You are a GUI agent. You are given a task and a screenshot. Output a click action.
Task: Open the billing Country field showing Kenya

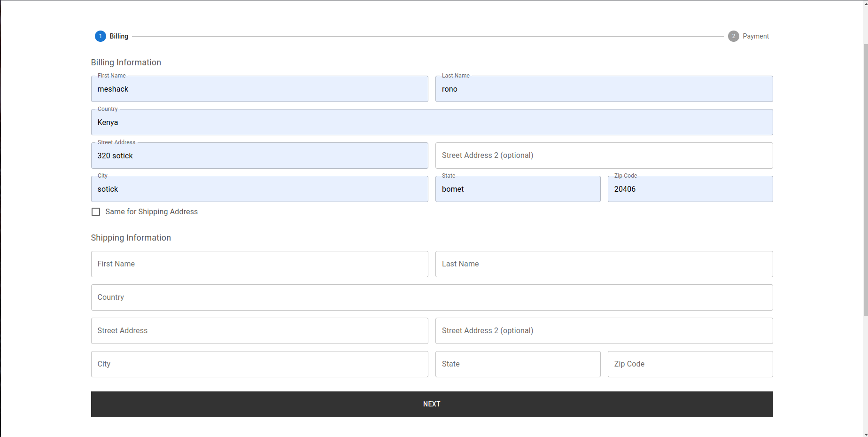pos(432,123)
